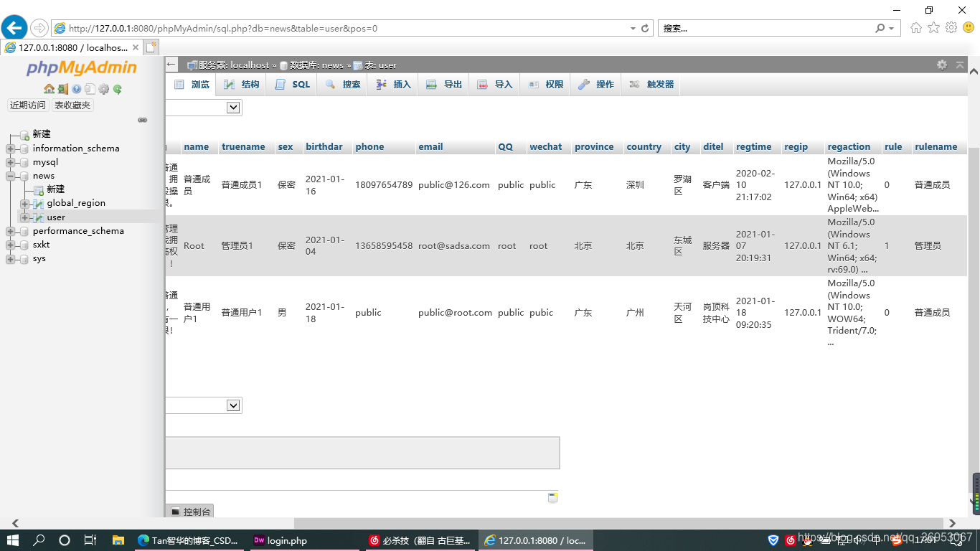Switch to the 浏览 (Browse) tab

tap(192, 85)
